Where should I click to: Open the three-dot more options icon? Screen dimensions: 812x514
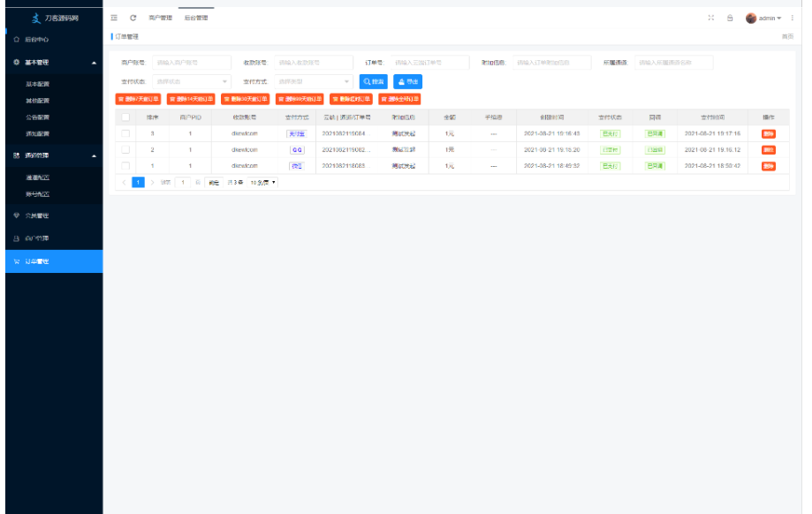pyautogui.click(x=793, y=18)
